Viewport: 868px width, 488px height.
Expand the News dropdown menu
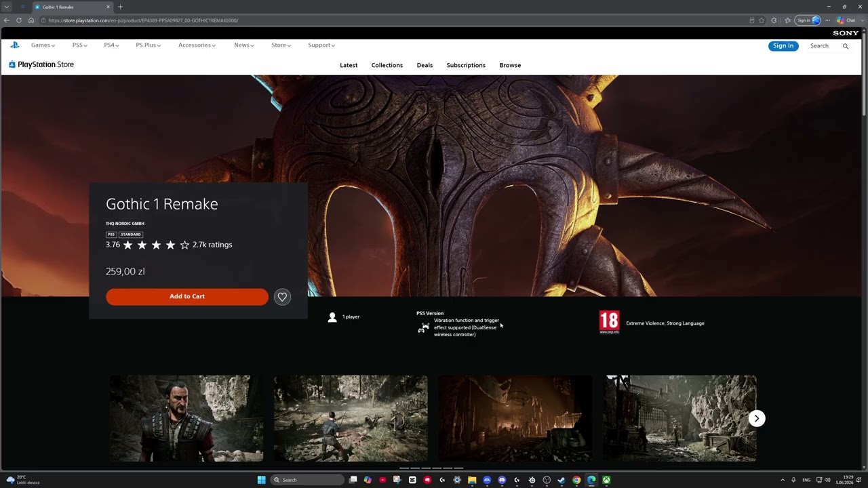coord(244,45)
